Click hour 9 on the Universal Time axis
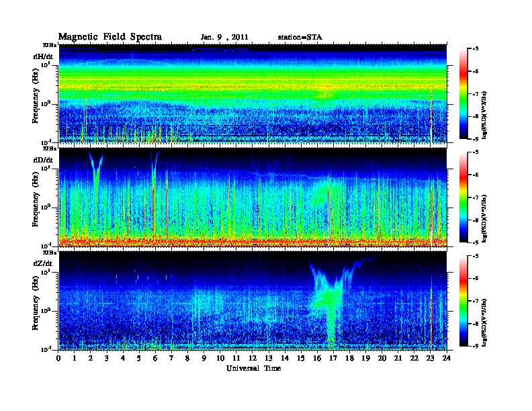 click(204, 358)
